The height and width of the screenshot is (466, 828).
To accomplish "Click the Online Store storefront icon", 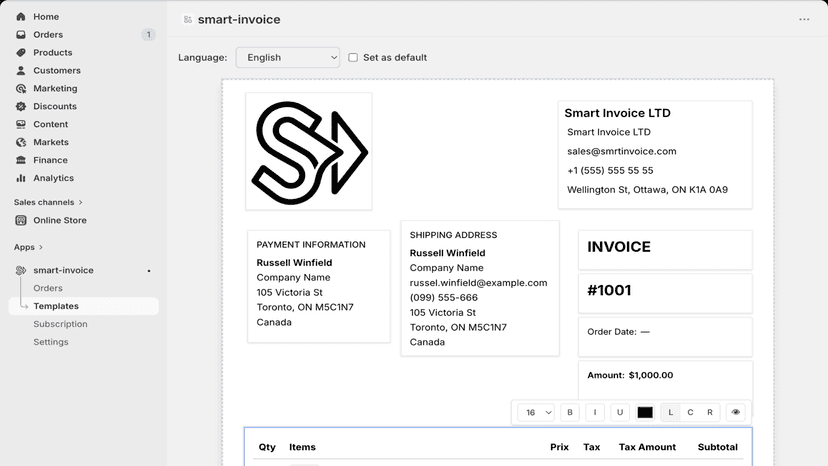I will [x=21, y=220].
